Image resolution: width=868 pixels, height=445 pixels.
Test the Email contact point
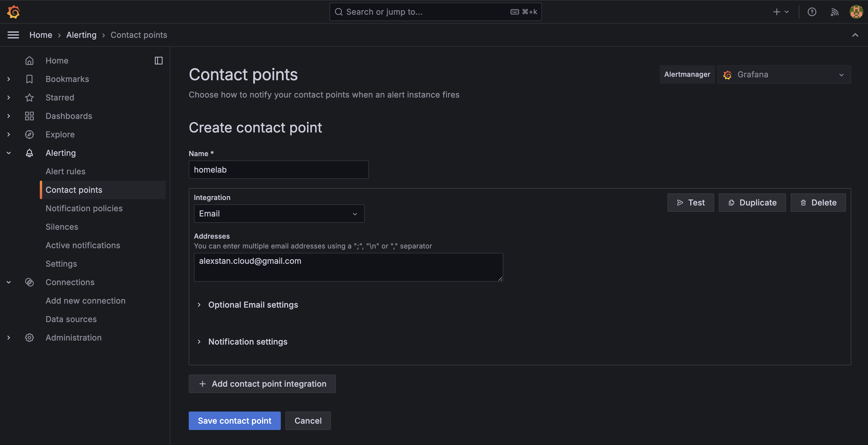click(x=691, y=203)
